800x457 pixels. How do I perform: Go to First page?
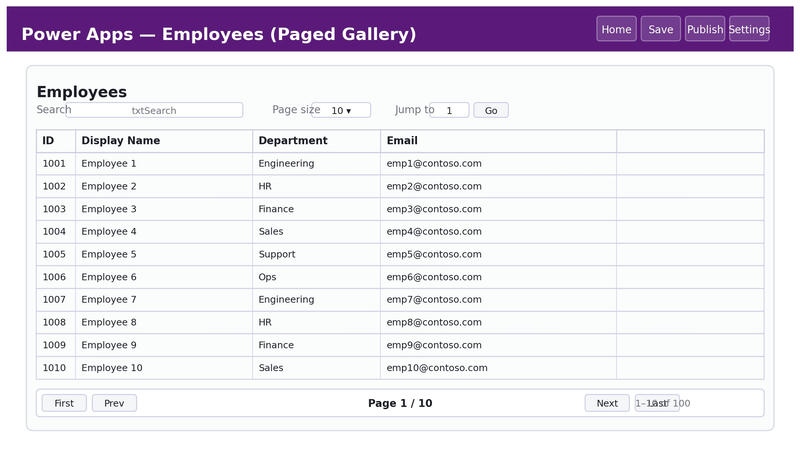pyautogui.click(x=64, y=403)
